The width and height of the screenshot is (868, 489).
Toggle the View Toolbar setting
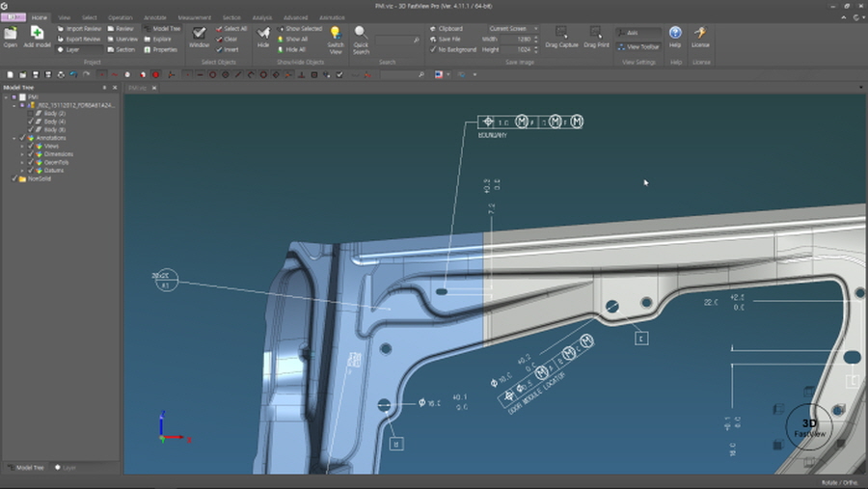click(x=638, y=47)
